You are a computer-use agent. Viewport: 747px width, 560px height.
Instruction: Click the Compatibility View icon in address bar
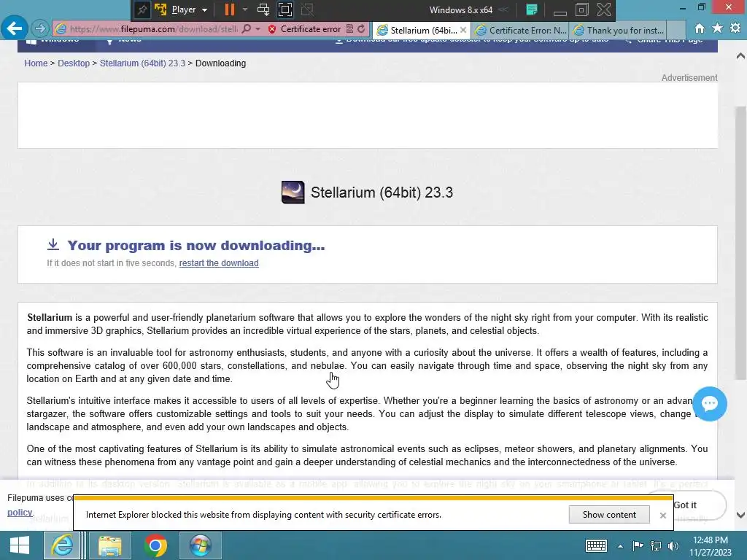[x=349, y=29]
